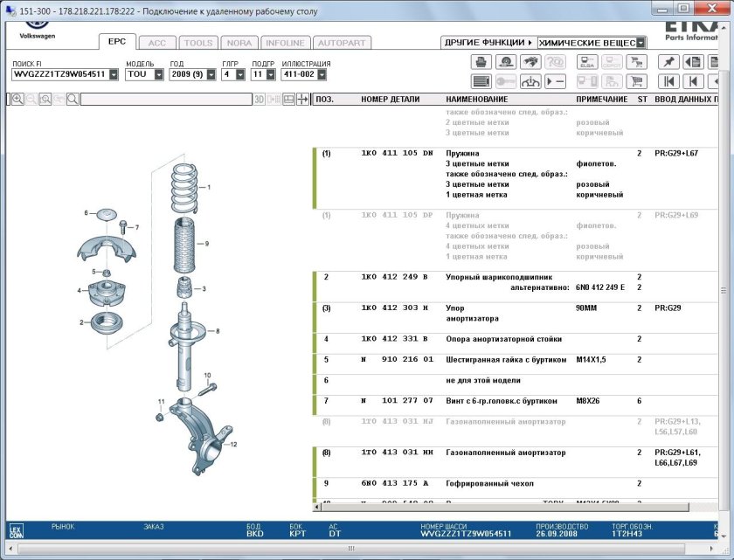
Task: Expand the МОДЕЛЬ dropdown showing TOU
Action: [158, 75]
